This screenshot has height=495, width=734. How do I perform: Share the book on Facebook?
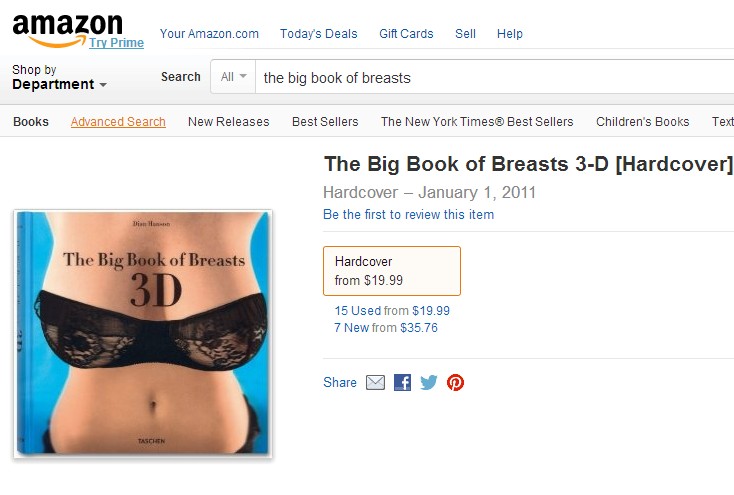click(402, 383)
